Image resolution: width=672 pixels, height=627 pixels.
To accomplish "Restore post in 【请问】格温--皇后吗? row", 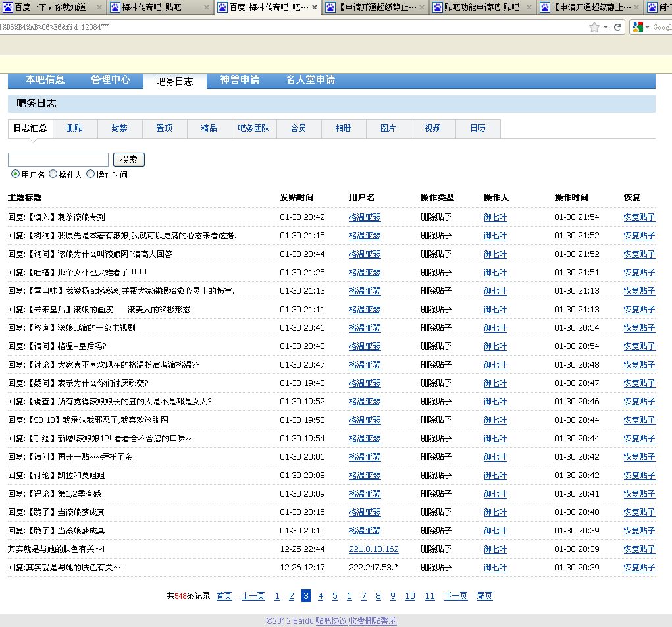I will pyautogui.click(x=639, y=346).
